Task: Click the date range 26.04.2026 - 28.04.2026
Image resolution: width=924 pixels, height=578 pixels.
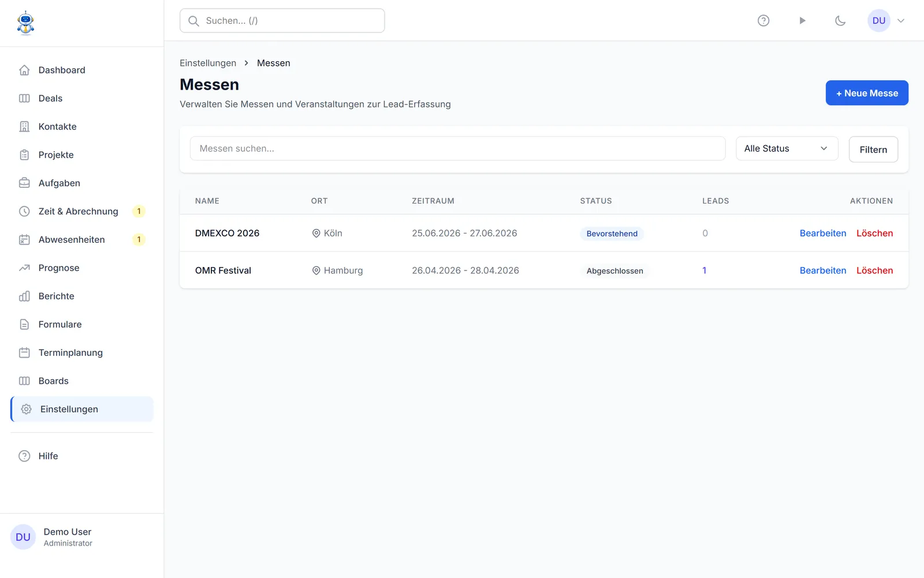Action: coord(465,271)
